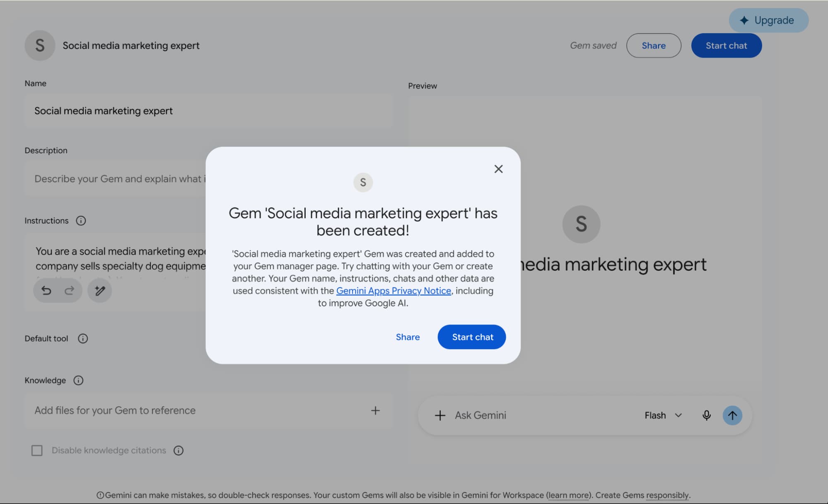Click the plus icon in Ask Gemini box

click(x=440, y=415)
